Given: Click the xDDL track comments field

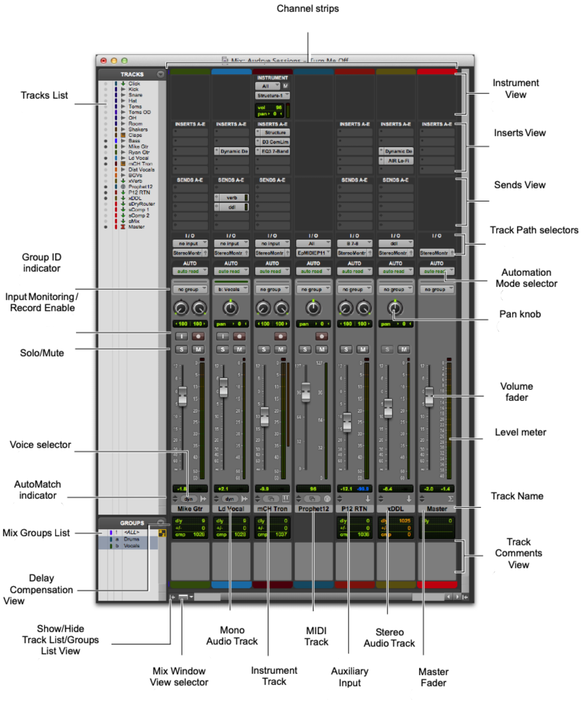Looking at the screenshot, I should [x=396, y=561].
